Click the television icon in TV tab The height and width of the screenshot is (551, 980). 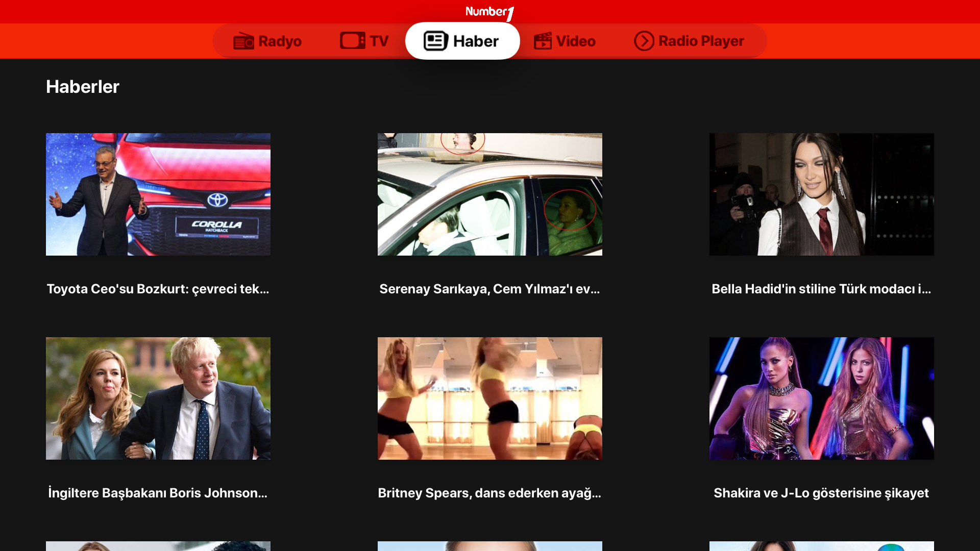pos(352,41)
